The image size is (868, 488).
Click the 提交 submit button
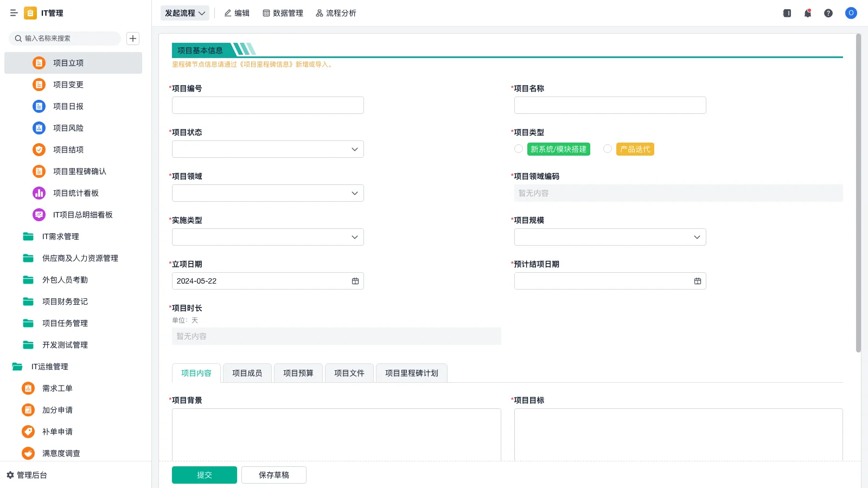[205, 475]
